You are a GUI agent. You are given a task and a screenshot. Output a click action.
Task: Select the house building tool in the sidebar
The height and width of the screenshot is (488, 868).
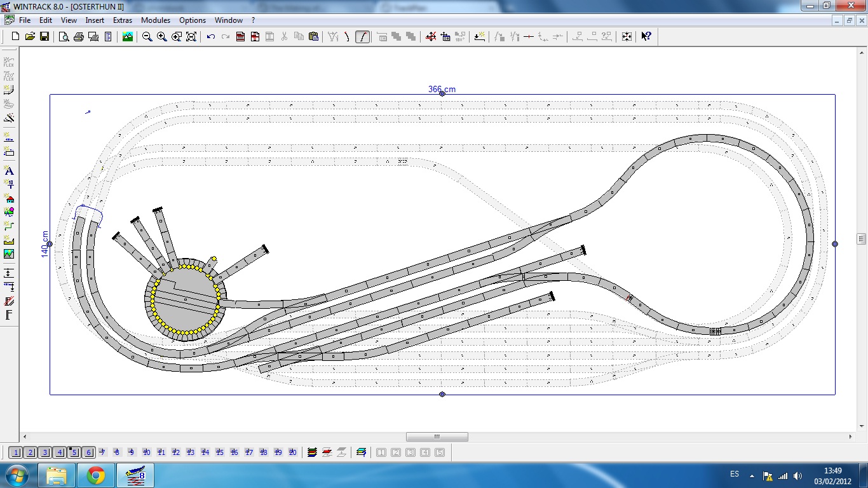pyautogui.click(x=9, y=198)
